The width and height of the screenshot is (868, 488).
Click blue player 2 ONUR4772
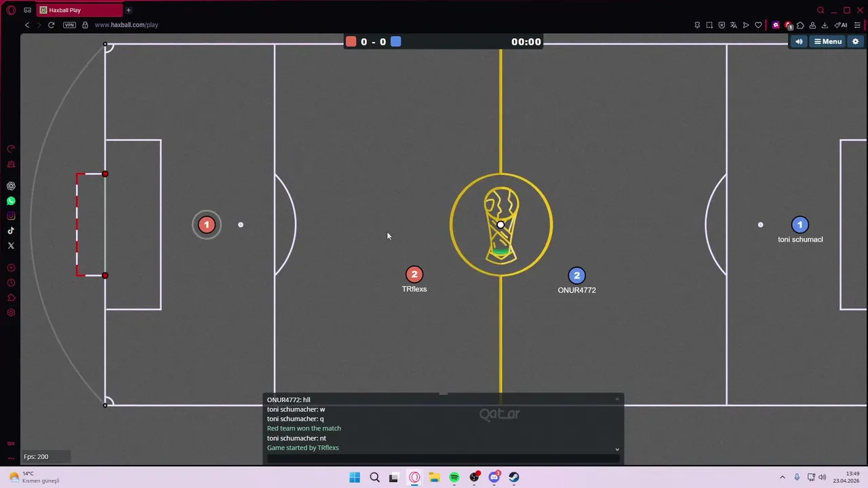click(577, 275)
